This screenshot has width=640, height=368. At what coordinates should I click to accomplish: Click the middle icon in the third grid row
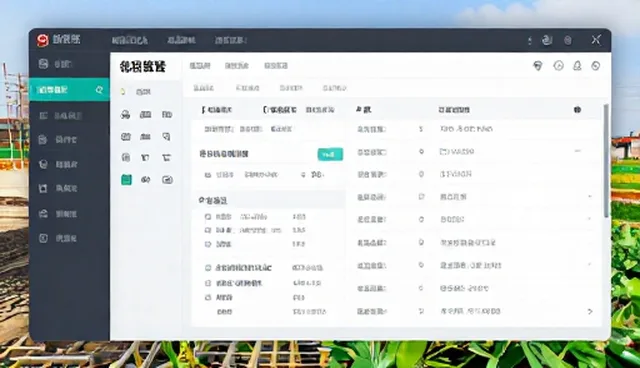145,158
